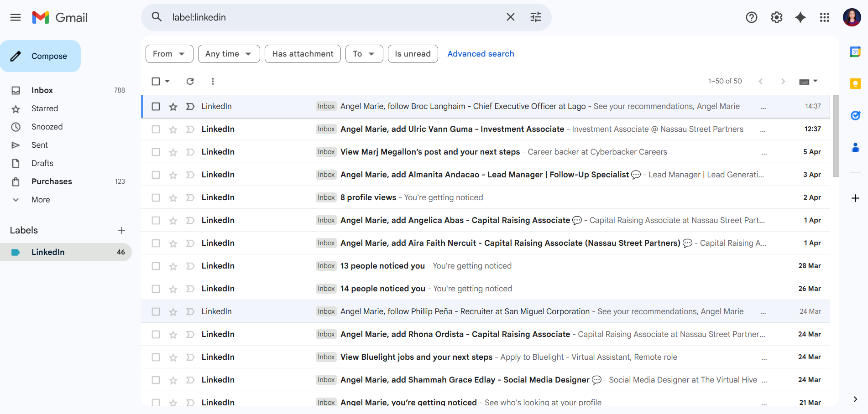Star the Broc Langhaim email

tap(173, 107)
